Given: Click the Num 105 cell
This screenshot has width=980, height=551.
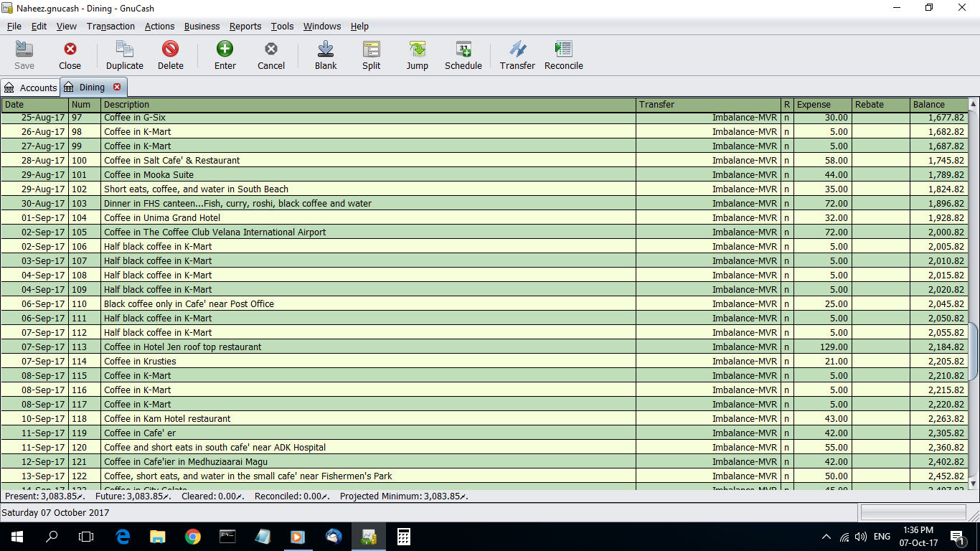Looking at the screenshot, I should [x=85, y=232].
